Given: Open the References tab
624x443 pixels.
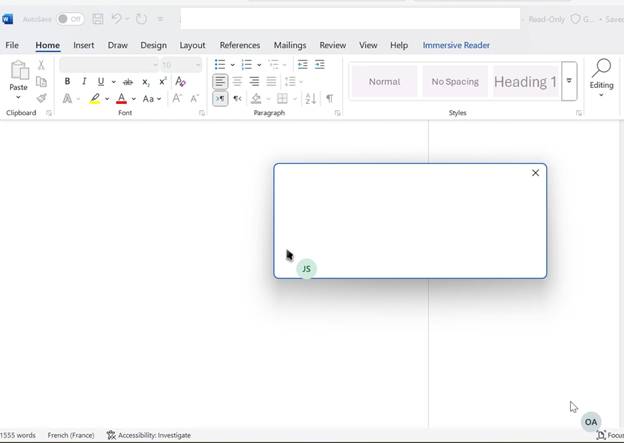Looking at the screenshot, I should point(239,45).
